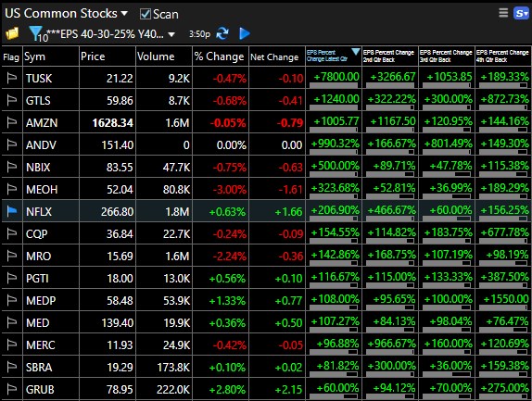The width and height of the screenshot is (532, 401).
Task: Select the PGTI symbol
Action: point(37,279)
